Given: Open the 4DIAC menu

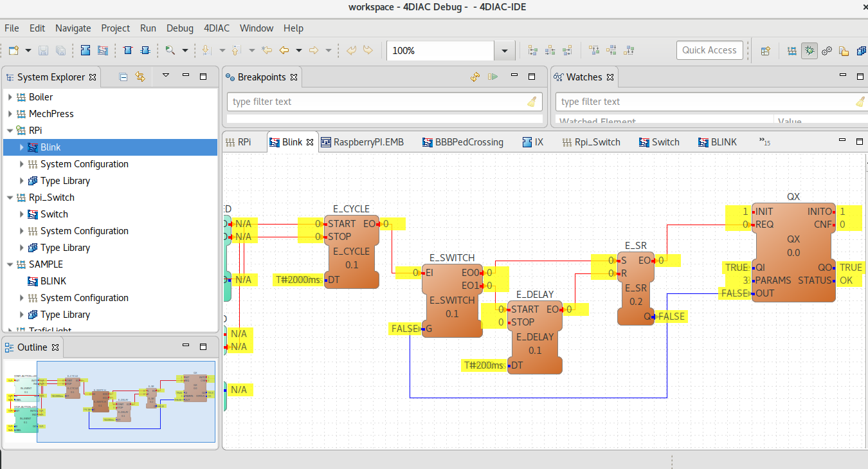Looking at the screenshot, I should (x=217, y=28).
